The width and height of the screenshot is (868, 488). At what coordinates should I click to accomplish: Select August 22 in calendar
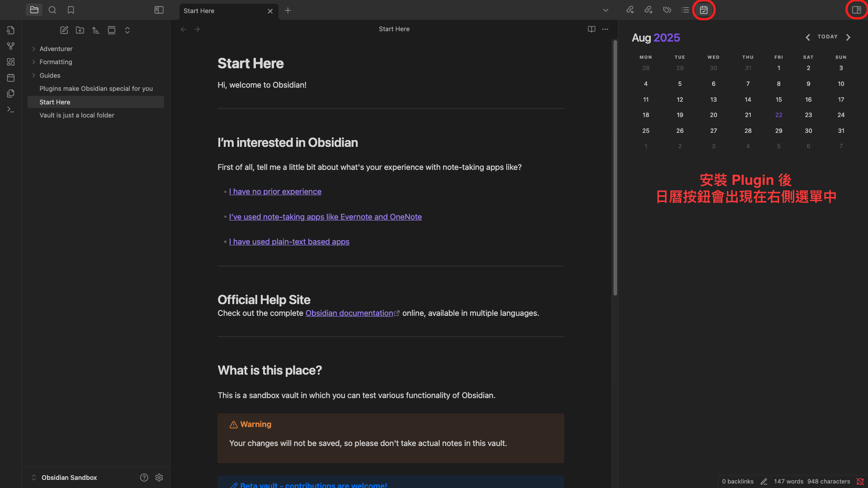(x=778, y=115)
